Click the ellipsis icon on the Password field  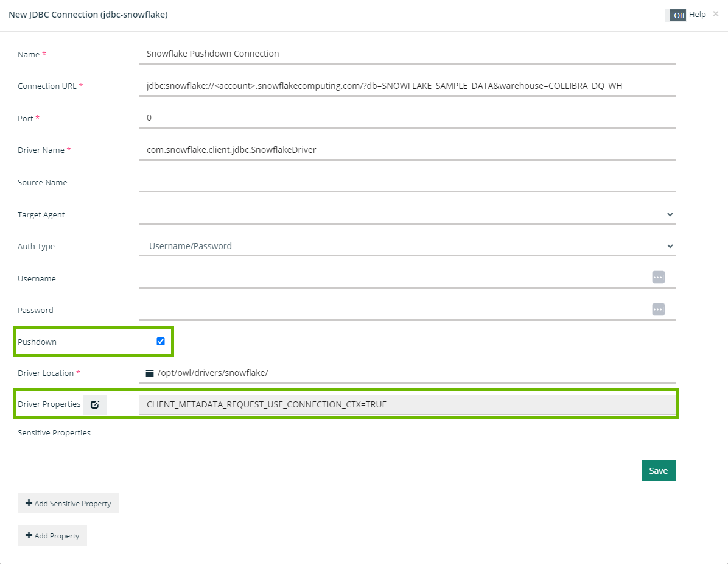[x=658, y=309]
